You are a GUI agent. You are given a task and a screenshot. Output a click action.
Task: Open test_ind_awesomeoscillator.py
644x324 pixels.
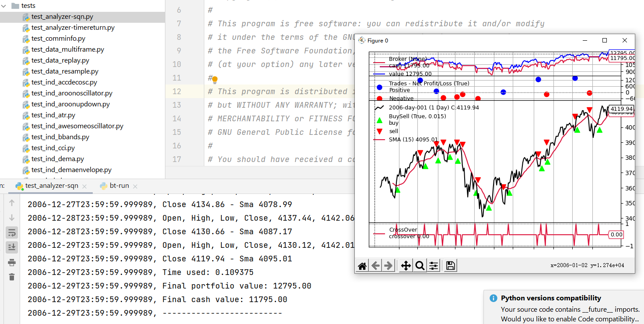point(77,126)
